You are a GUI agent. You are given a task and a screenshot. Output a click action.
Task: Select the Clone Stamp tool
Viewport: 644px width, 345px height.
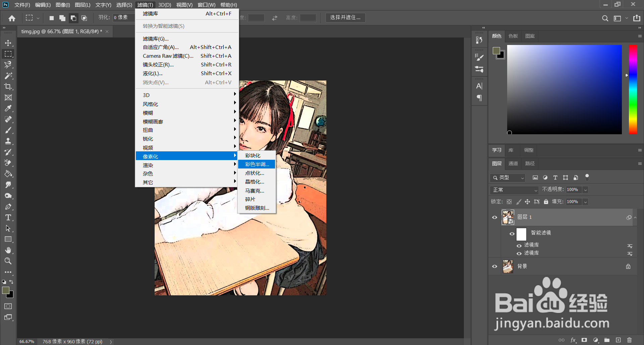(x=8, y=141)
